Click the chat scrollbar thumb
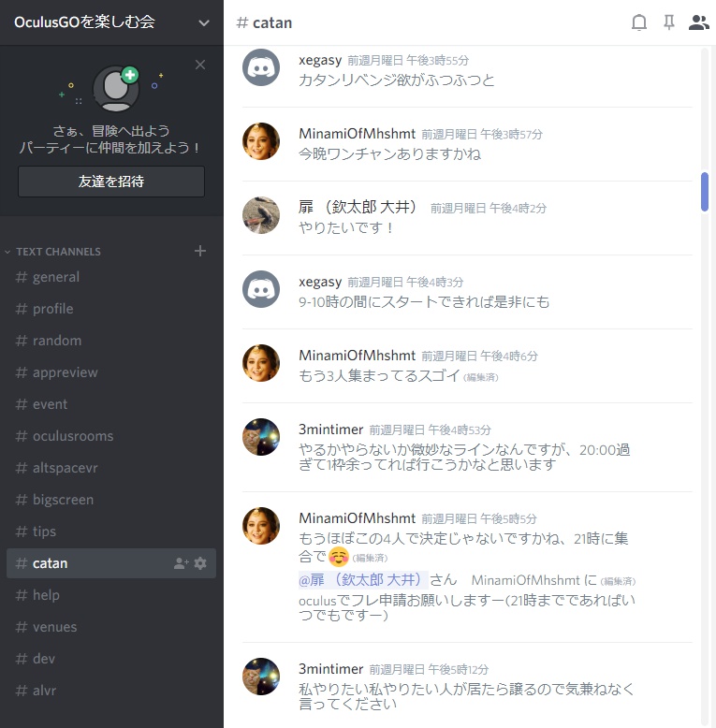Screen dimensions: 716x728 pos(705,192)
